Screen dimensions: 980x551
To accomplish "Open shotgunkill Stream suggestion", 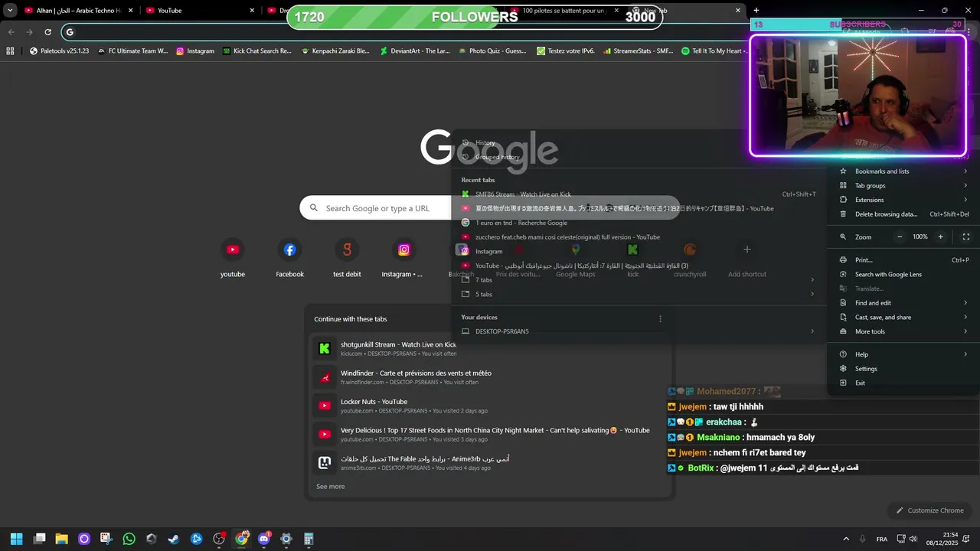I will click(x=490, y=348).
